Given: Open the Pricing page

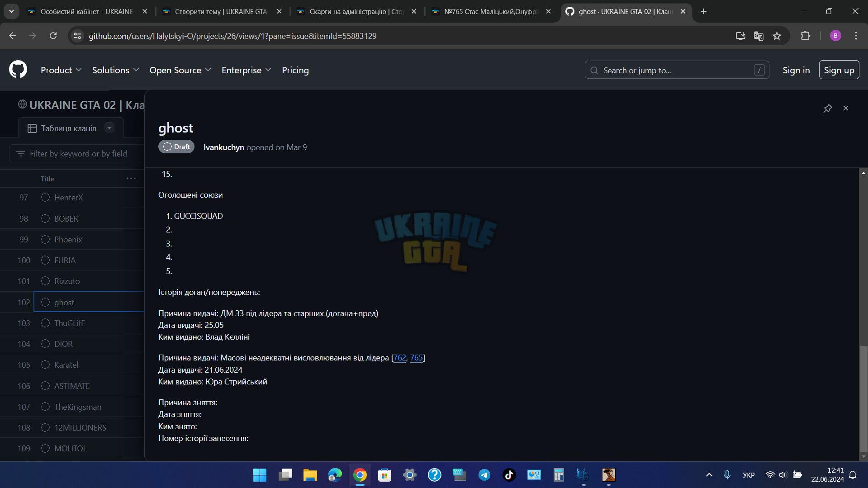Looking at the screenshot, I should [x=295, y=70].
